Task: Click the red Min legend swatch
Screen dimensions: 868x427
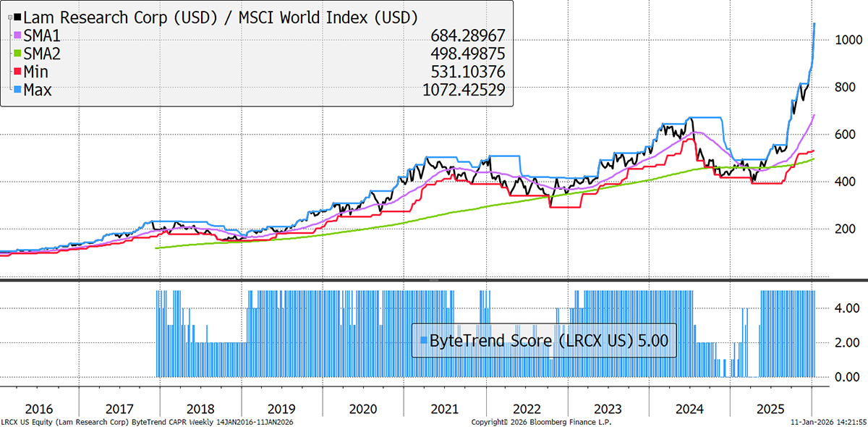Action: [17, 71]
